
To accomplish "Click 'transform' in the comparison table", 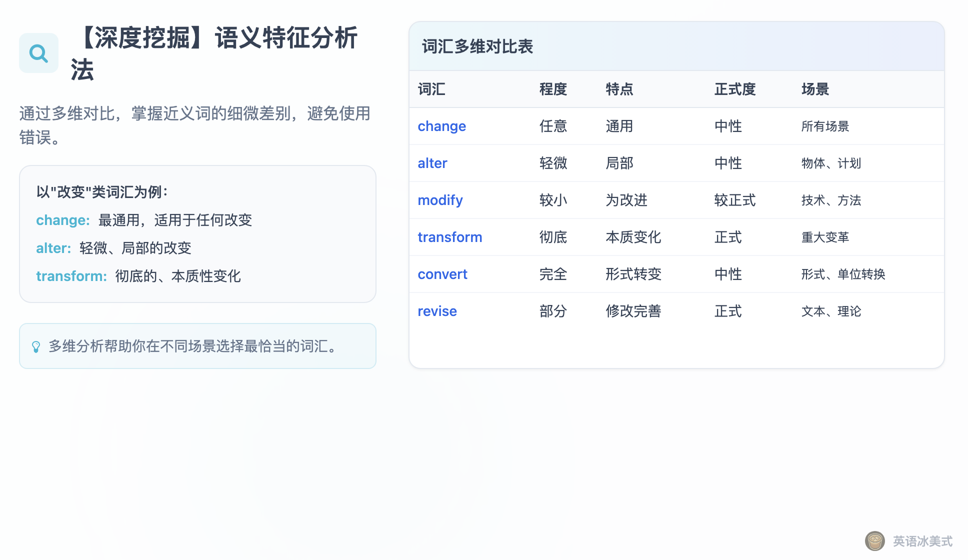I will click(x=449, y=237).
